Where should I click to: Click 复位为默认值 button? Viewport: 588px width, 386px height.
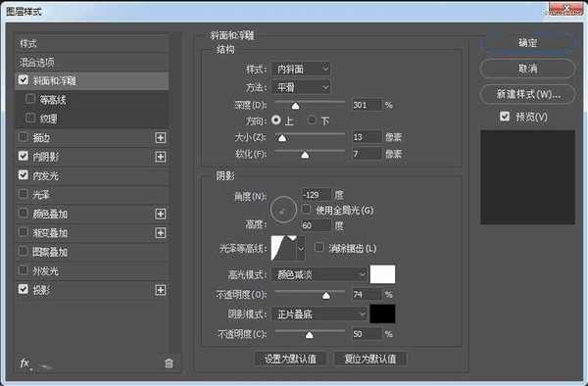point(370,359)
